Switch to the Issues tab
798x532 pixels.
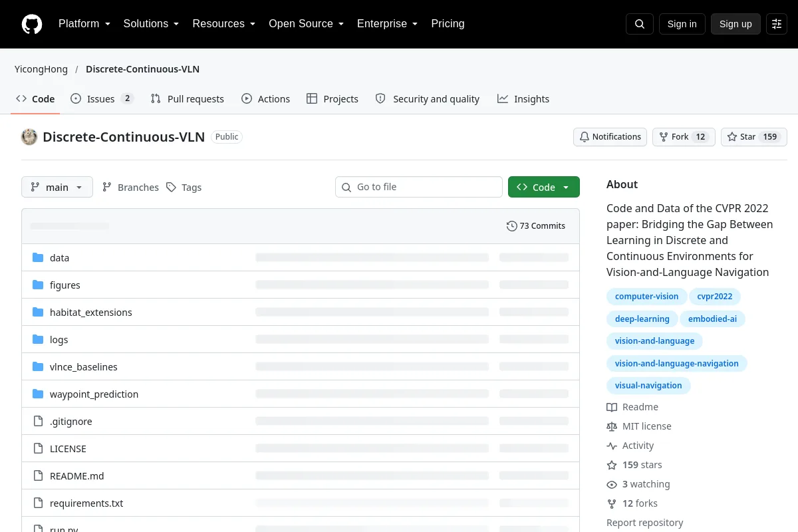102,99
